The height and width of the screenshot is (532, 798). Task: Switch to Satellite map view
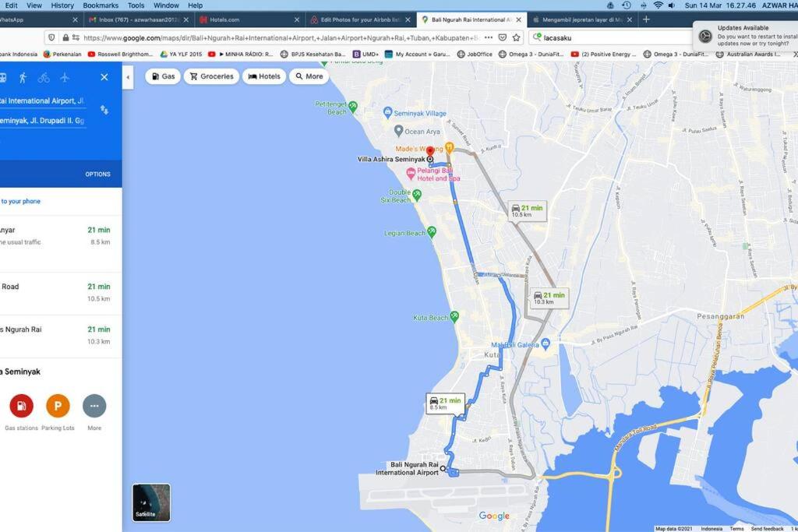point(151,502)
